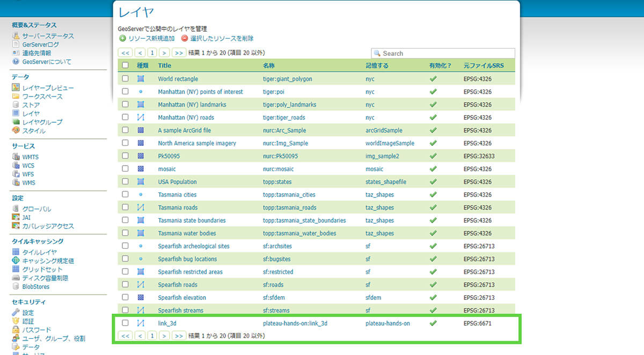Image resolution: width=644 pixels, height=355 pixels.
Task: Click the グローバル settings icon
Action: 16,209
